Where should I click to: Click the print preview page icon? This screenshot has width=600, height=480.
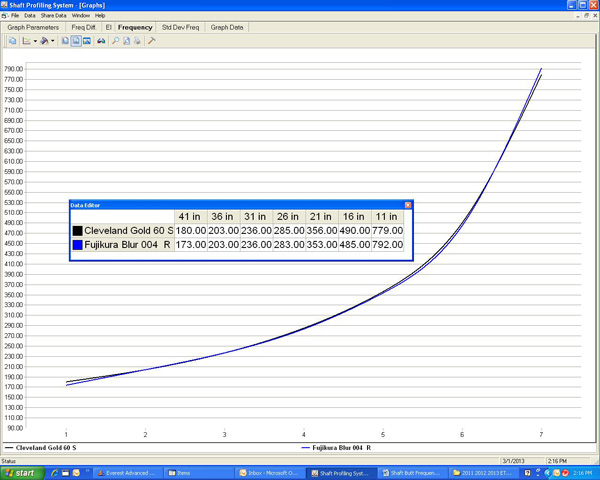click(126, 41)
